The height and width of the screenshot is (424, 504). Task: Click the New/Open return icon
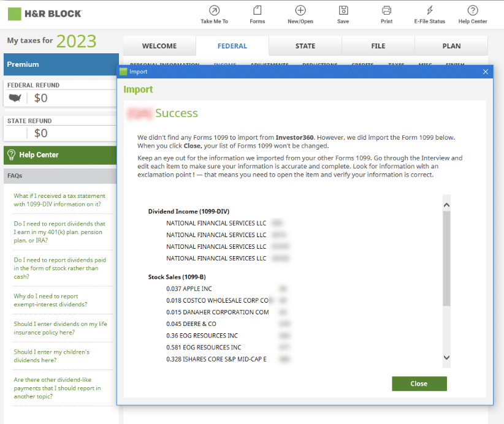tap(300, 14)
